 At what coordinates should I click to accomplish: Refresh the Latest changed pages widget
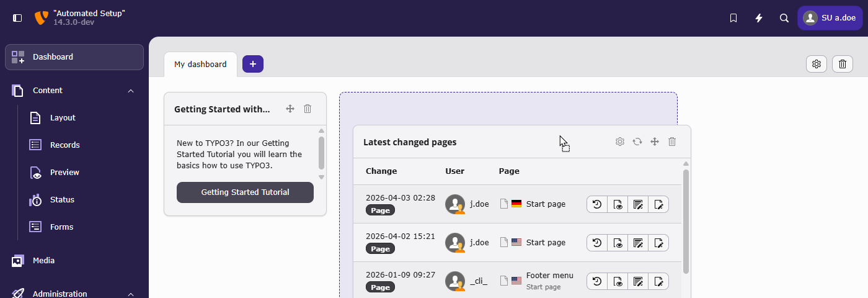point(637,142)
